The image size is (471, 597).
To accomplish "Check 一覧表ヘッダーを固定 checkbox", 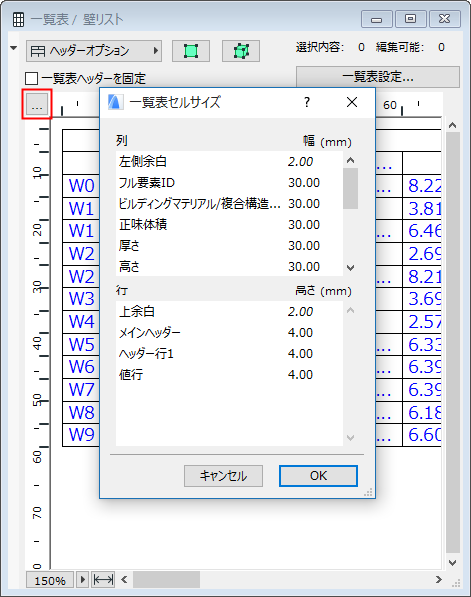I will tap(31, 78).
